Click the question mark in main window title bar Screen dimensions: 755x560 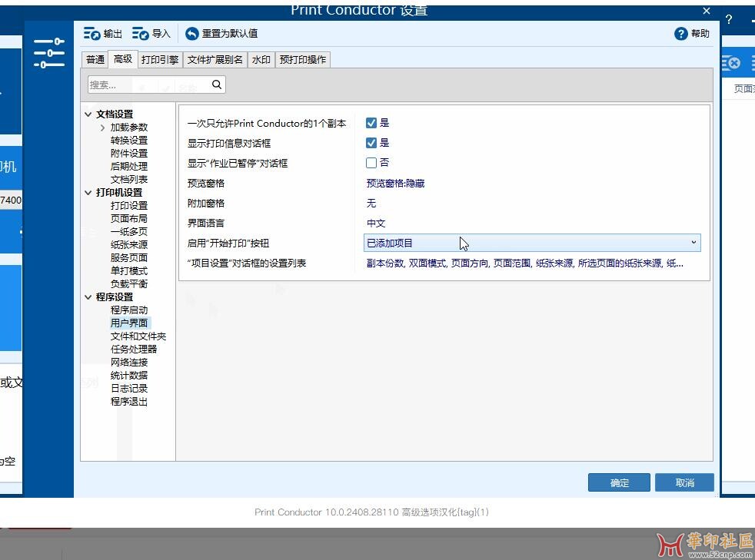(729, 19)
